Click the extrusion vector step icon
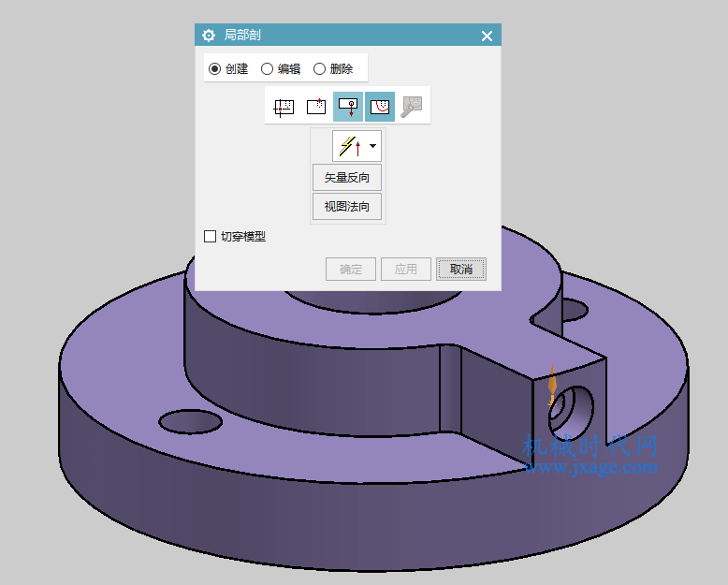This screenshot has width=728, height=585. click(348, 107)
